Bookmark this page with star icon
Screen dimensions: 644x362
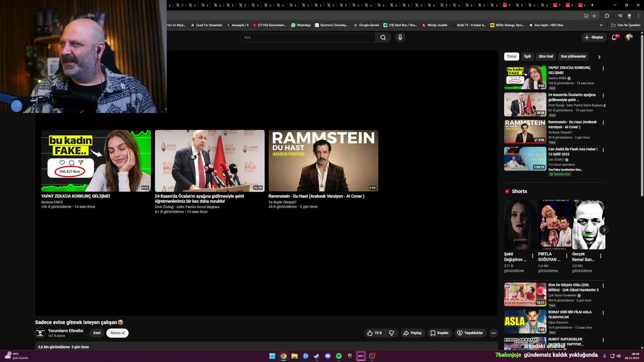[x=594, y=16]
